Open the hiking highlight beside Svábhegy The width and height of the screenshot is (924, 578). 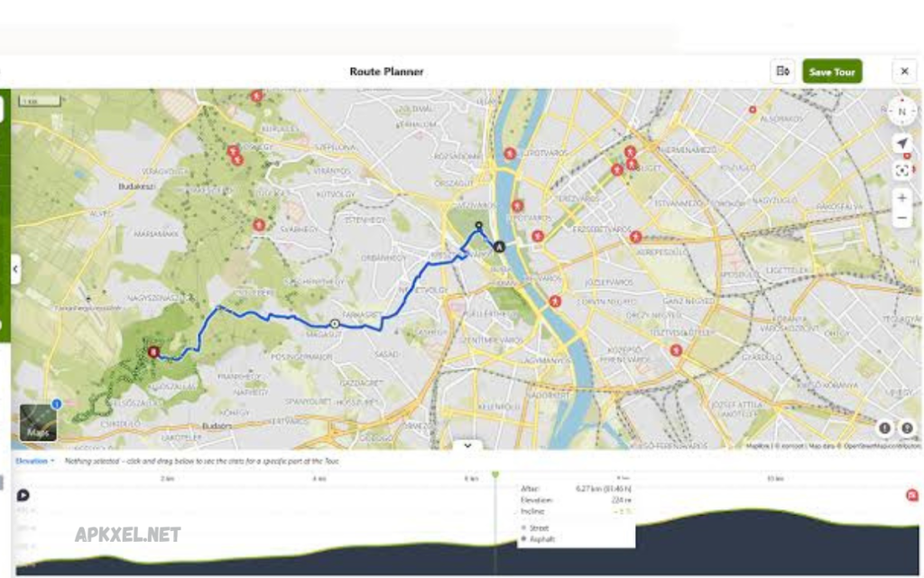(x=259, y=225)
